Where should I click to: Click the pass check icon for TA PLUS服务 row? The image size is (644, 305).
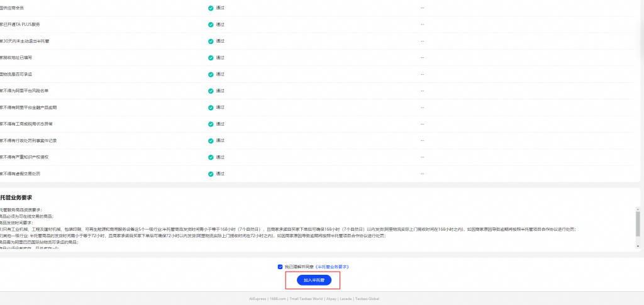(x=211, y=25)
